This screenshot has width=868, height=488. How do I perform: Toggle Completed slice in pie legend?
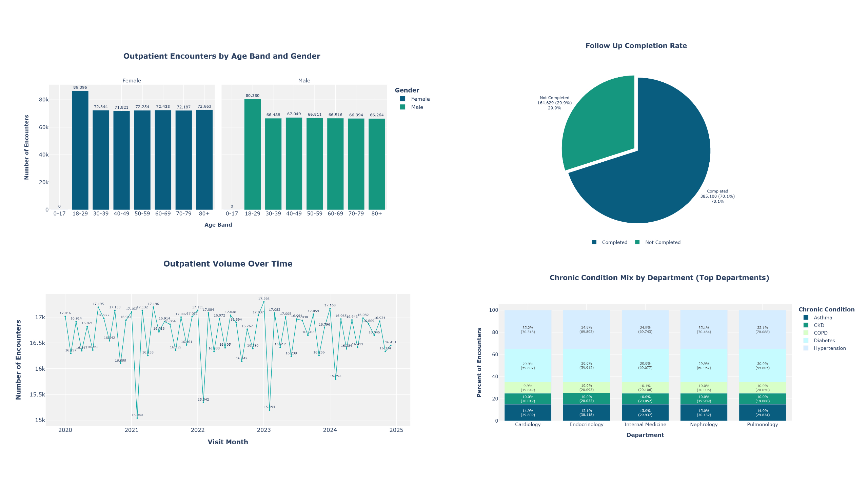[x=614, y=242]
